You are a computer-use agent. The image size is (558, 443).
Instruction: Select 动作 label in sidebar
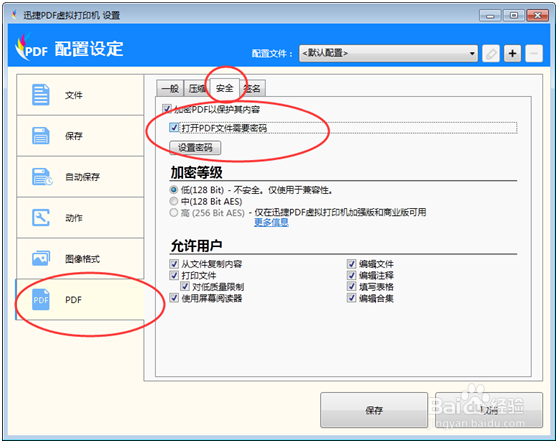pyautogui.click(x=74, y=218)
